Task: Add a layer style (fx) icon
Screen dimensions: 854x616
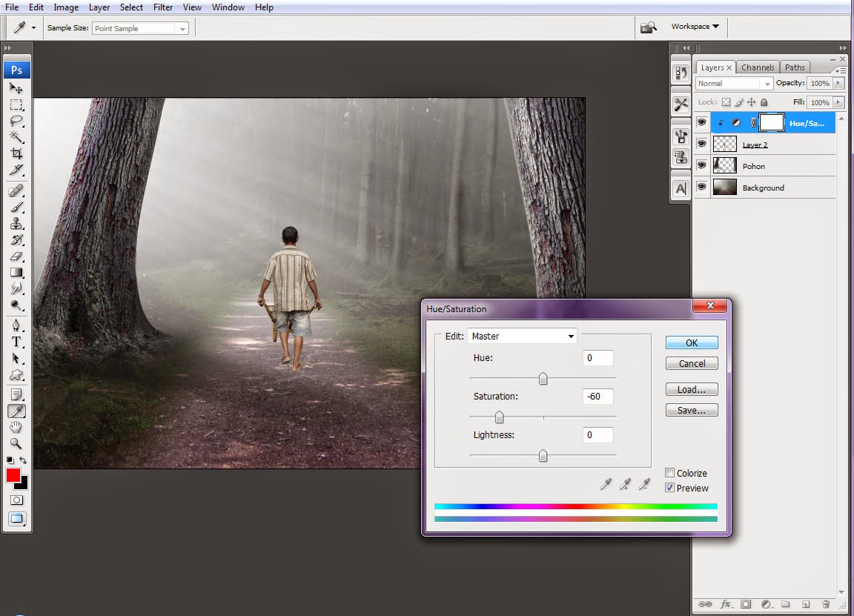Action: 726,604
